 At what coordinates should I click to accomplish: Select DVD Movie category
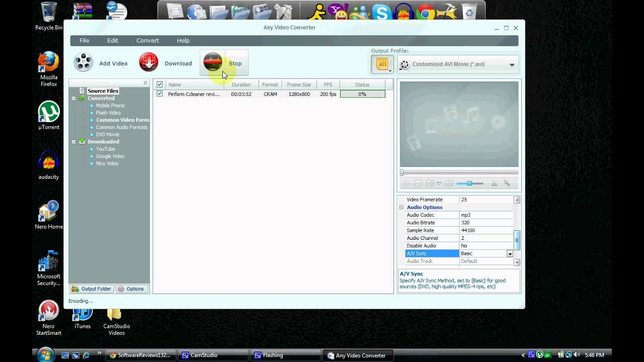click(108, 135)
